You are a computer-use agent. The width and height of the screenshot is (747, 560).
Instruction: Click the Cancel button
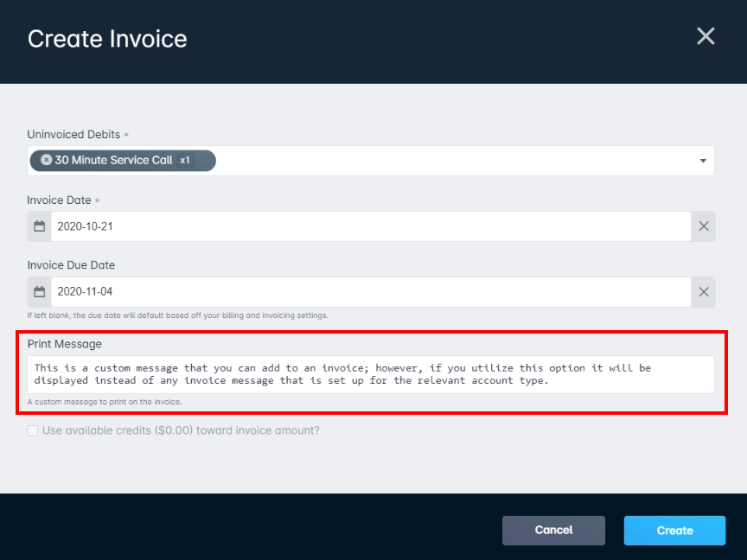coord(553,531)
